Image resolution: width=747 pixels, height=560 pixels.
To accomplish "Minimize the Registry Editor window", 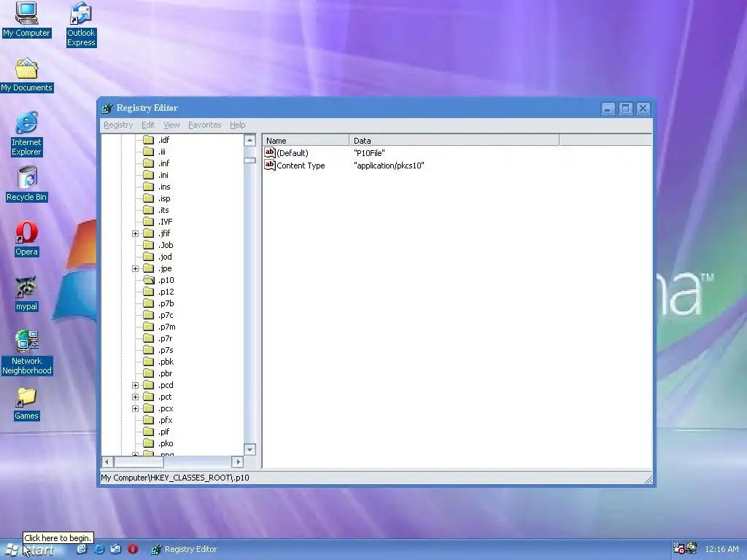I will [x=608, y=109].
